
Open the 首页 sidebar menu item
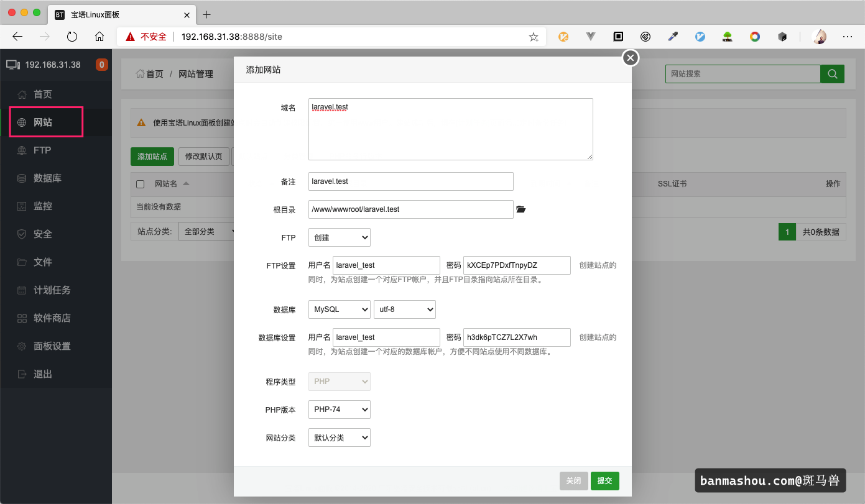coord(56,94)
